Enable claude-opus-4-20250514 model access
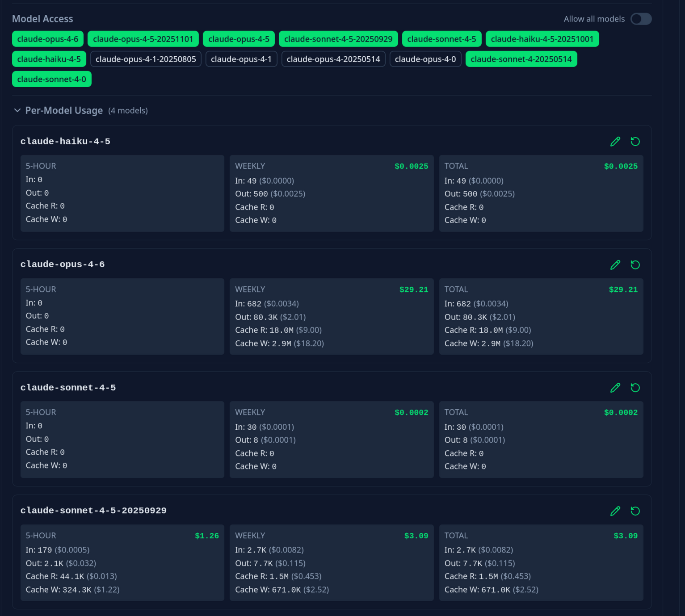The height and width of the screenshot is (616, 685). coord(333,59)
